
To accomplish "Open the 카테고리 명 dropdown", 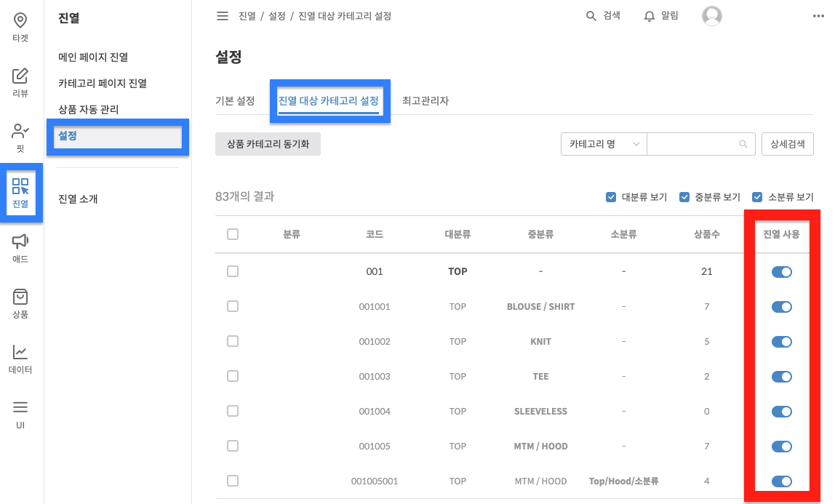I will click(x=604, y=144).
